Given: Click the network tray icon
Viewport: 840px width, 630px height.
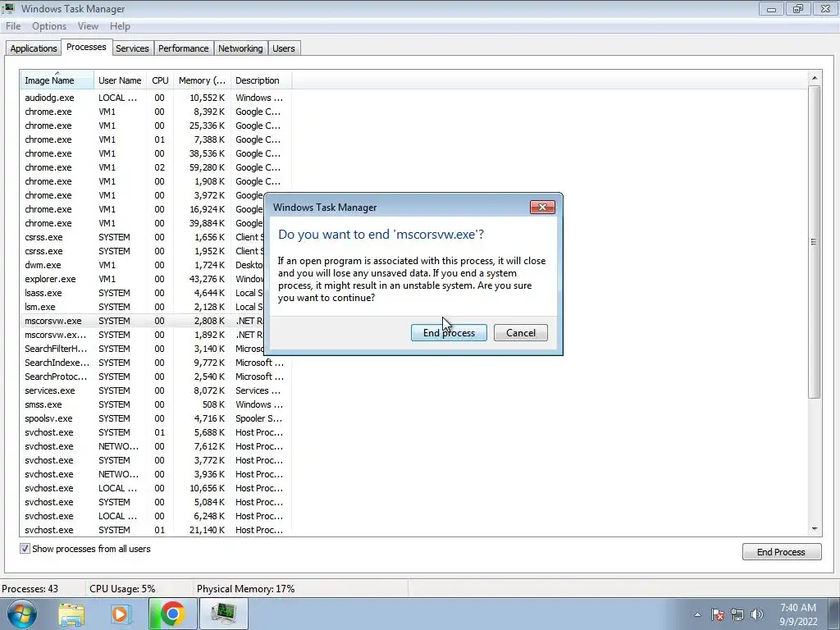Looking at the screenshot, I should (737, 614).
